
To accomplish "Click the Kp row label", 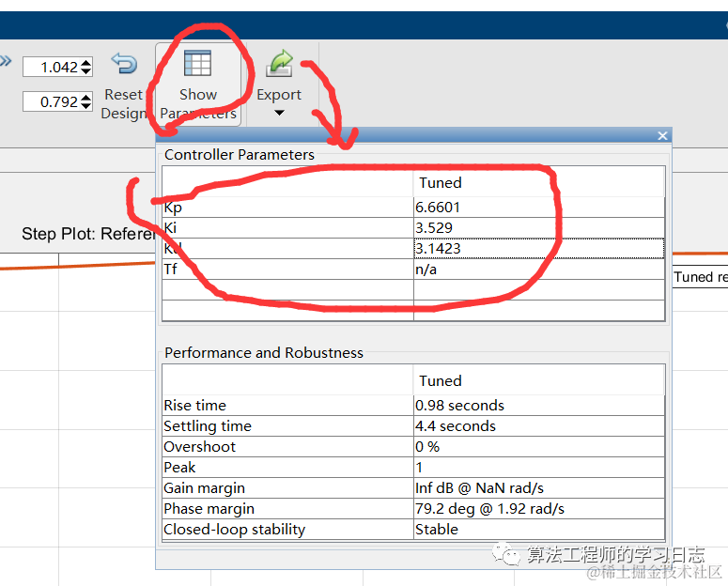I will [x=173, y=208].
